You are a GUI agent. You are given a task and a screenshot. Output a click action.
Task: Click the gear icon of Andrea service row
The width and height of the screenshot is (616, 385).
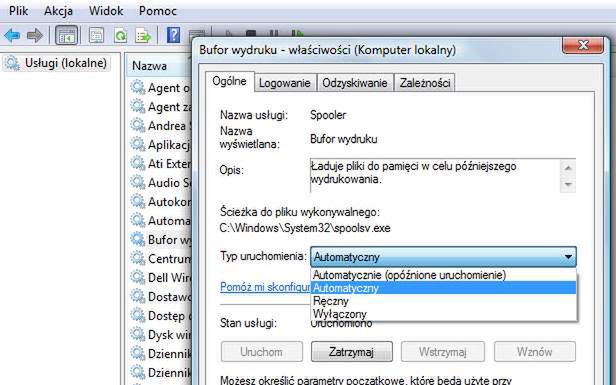138,125
